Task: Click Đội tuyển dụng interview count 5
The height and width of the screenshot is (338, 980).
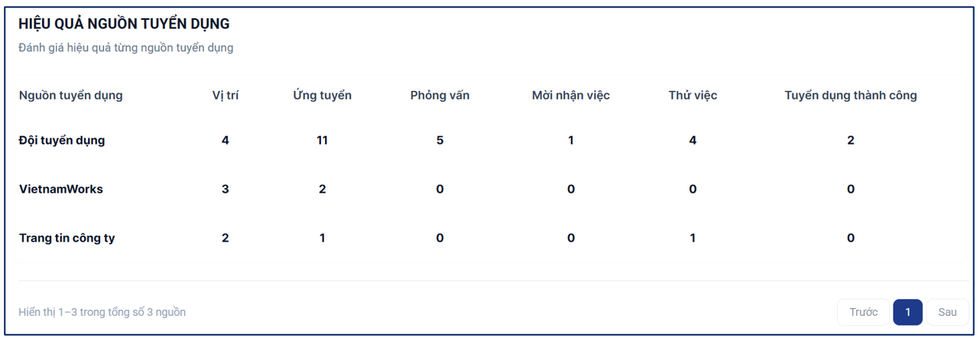Action: (x=440, y=141)
